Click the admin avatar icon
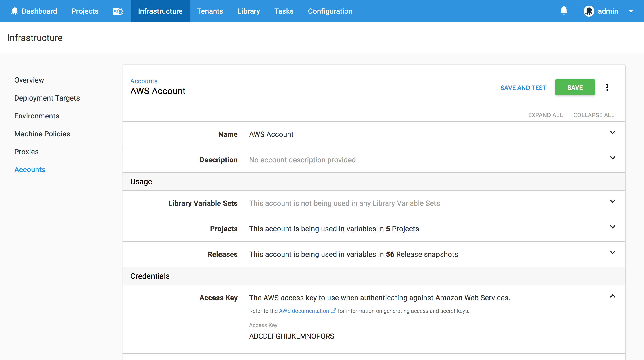This screenshot has width=644, height=360. click(589, 11)
